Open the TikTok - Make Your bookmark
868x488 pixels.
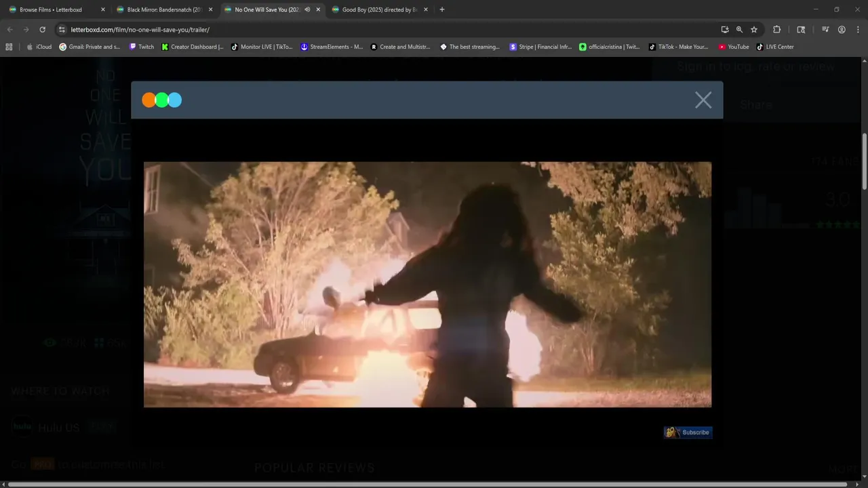[679, 47]
